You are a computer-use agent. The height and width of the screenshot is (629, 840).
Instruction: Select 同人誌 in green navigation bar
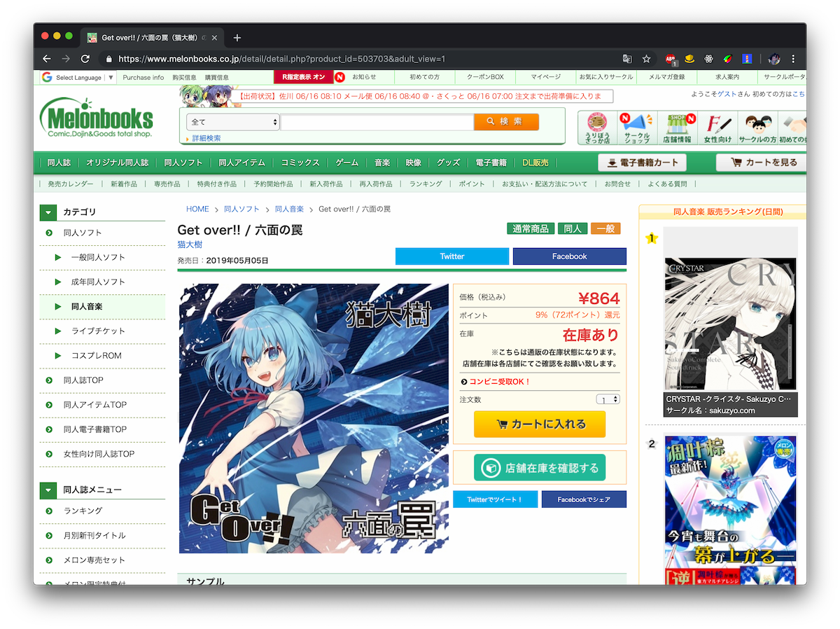59,163
